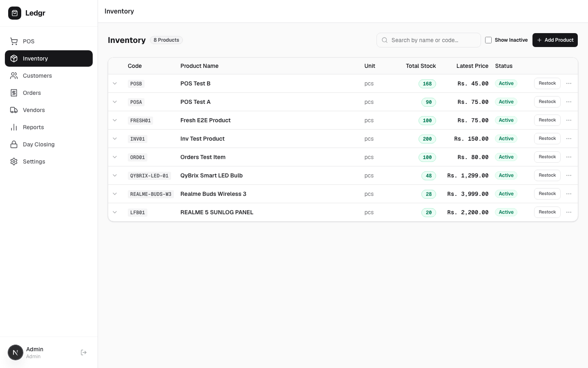
Task: Restock REALME 5 SUNLOG PANEL
Action: click(x=547, y=212)
